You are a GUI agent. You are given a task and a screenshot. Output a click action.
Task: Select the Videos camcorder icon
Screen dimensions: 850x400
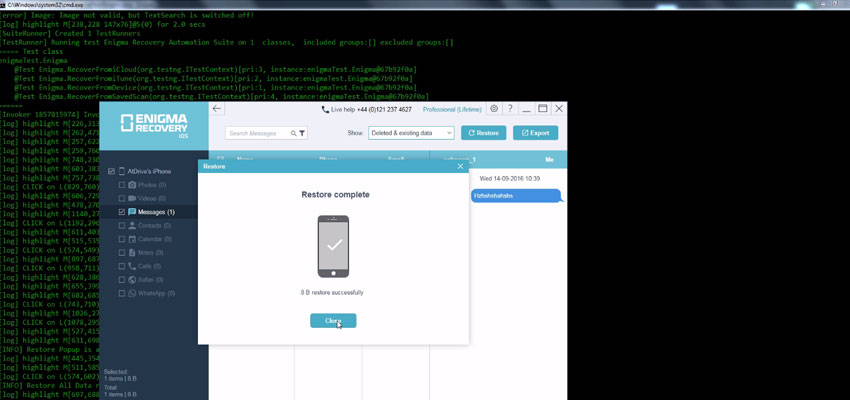tap(132, 198)
